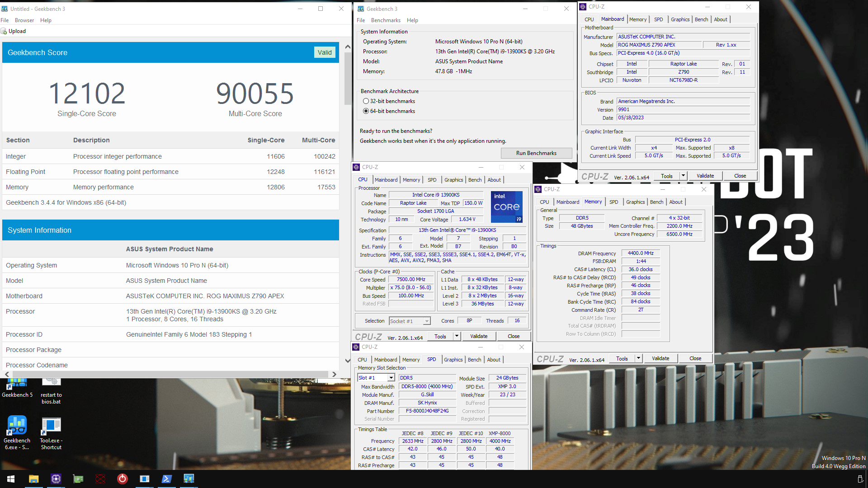Open Windows Start menu
The image size is (868, 488).
coord(11,479)
